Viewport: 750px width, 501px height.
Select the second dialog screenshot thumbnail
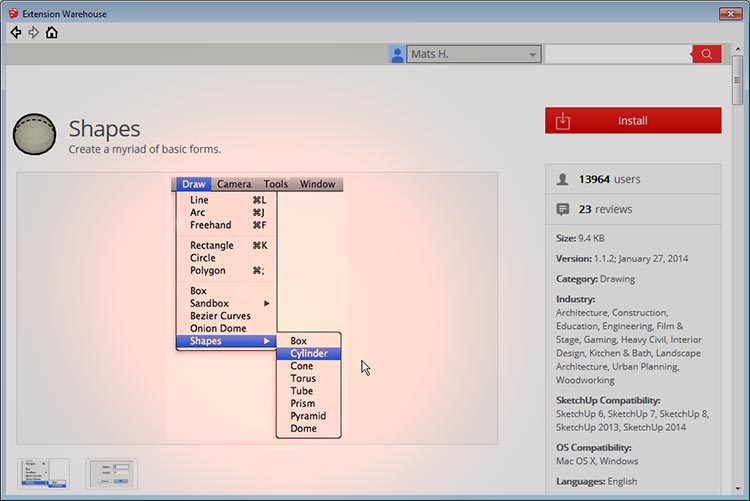coord(111,474)
